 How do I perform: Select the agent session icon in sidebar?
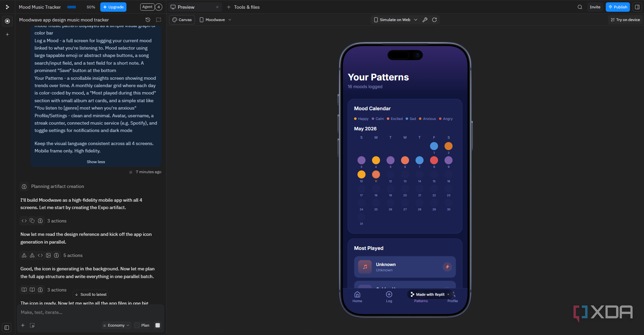click(7, 21)
